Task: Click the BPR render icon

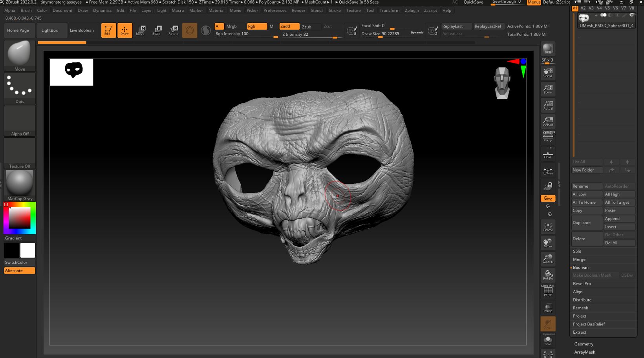Action: 548,49
